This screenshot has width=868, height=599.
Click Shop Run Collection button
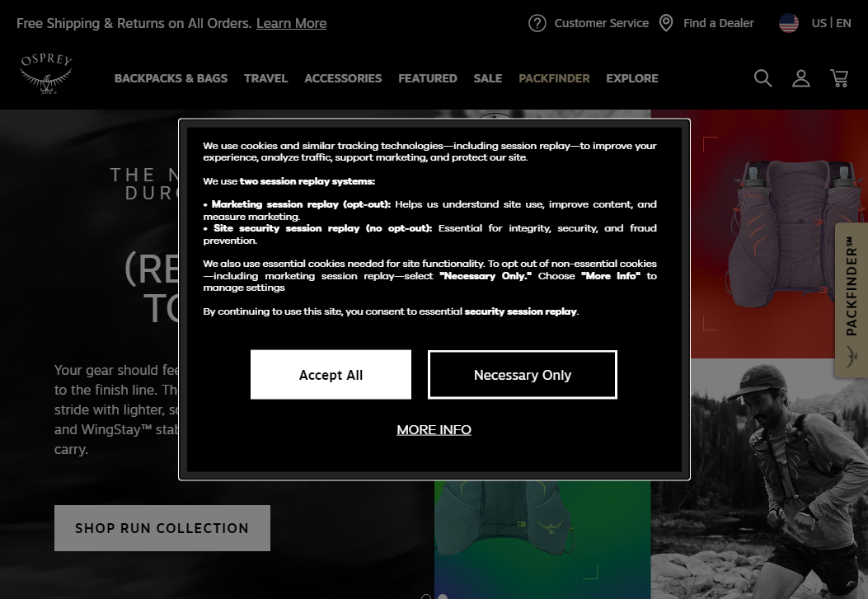[162, 527]
